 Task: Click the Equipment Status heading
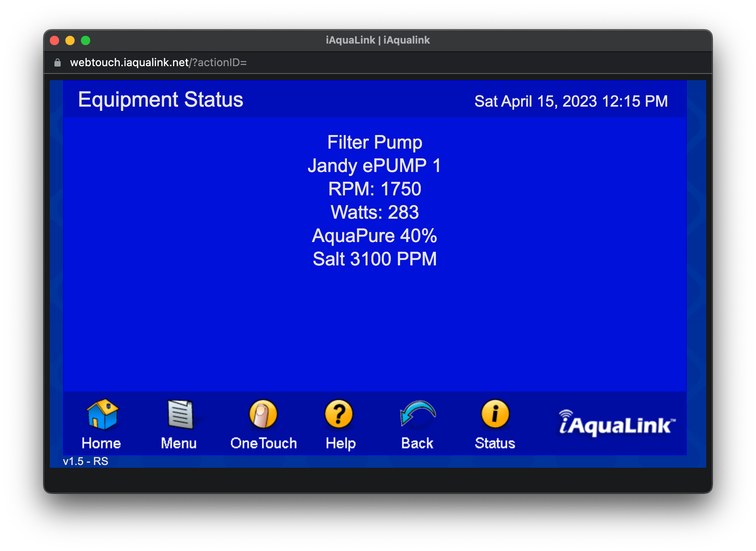(x=161, y=100)
